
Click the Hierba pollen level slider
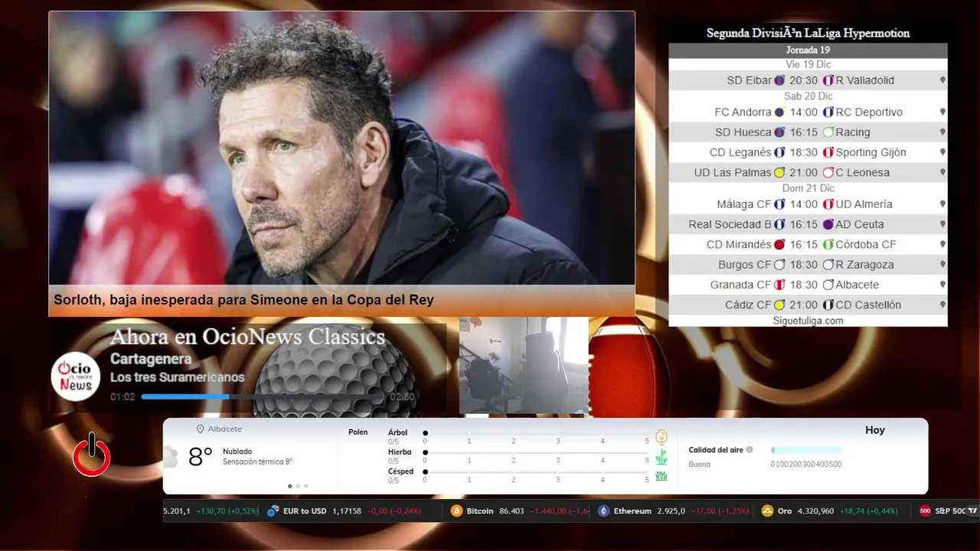coord(536,453)
